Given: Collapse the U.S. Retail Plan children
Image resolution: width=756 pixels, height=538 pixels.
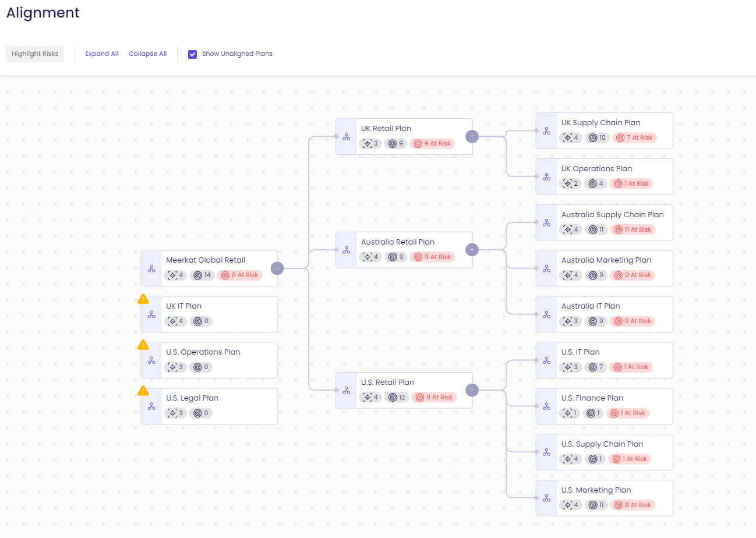Looking at the screenshot, I should coord(472,391).
